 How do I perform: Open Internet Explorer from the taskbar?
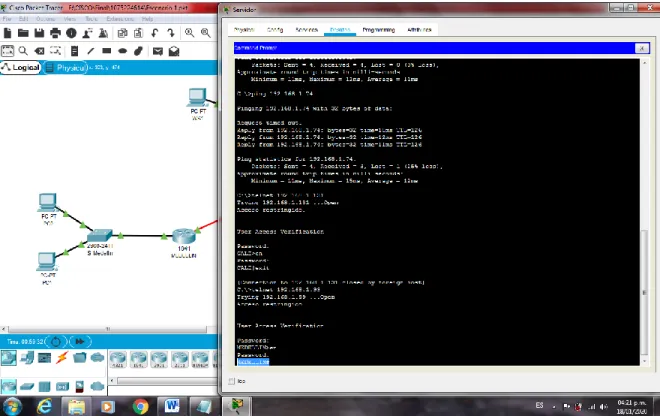[45, 406]
